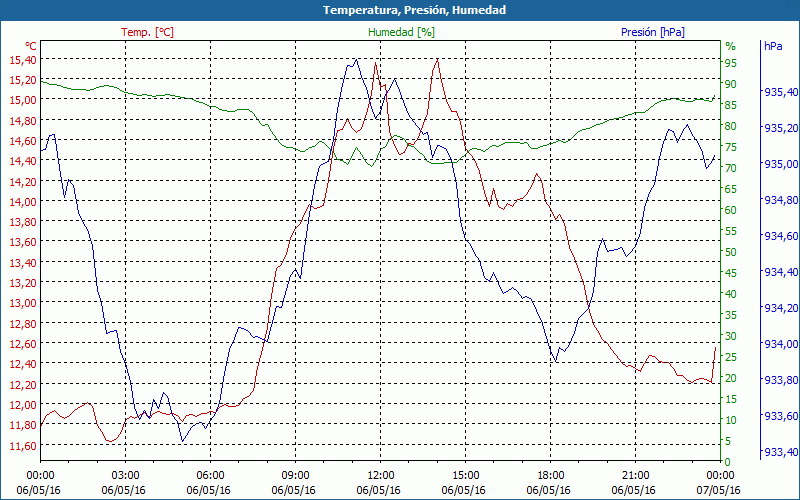800x500 pixels.
Task: Click the '15,20' temperature axis value
Action: pos(23,80)
